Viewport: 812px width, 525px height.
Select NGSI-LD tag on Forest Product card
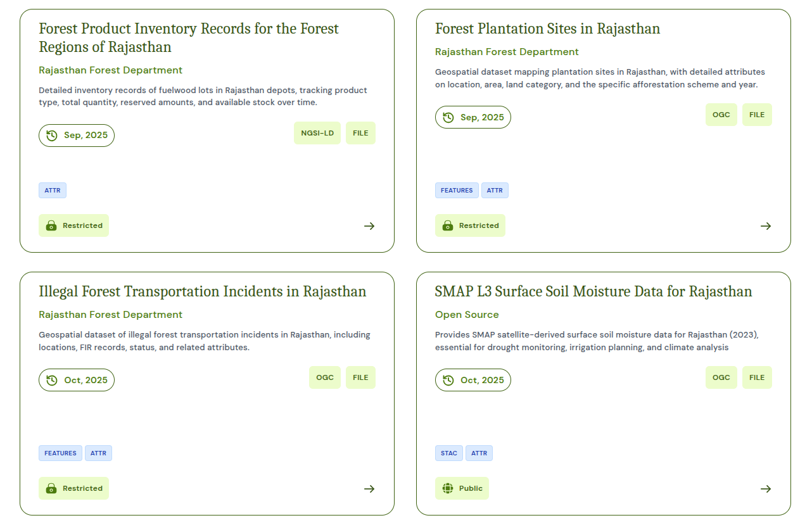coord(317,133)
